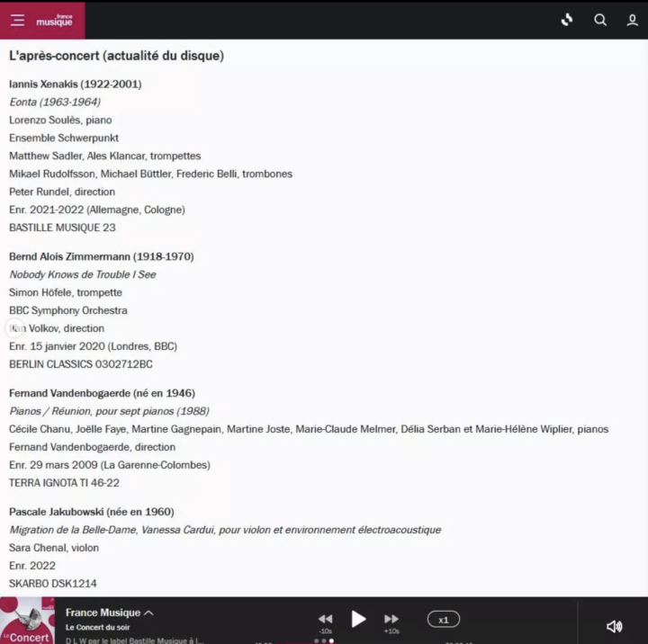Image resolution: width=648 pixels, height=644 pixels.
Task: Click the line Ensemble Schwerpunkt
Action: click(64, 138)
